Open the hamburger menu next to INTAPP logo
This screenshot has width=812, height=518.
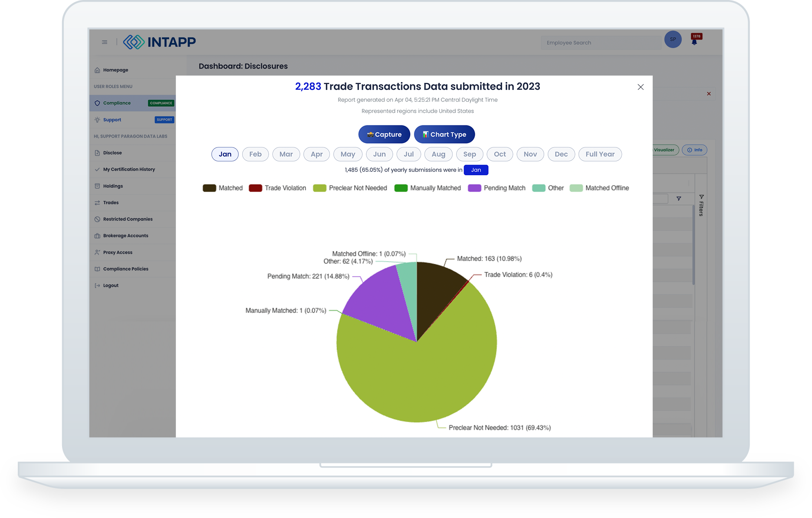[x=104, y=42]
